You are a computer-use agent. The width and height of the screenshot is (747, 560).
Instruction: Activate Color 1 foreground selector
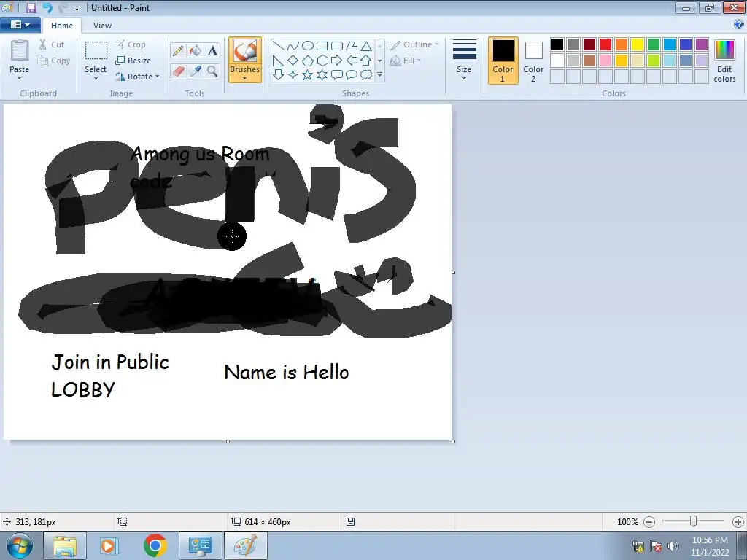[x=503, y=61]
